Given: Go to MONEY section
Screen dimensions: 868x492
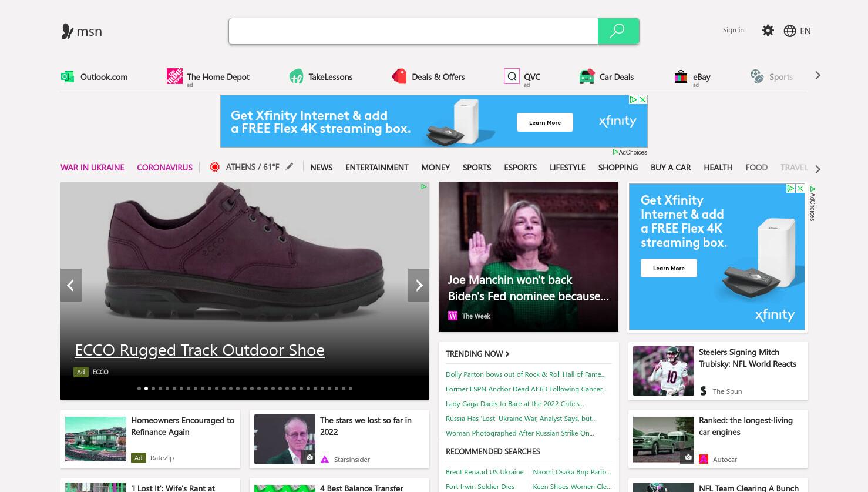Looking at the screenshot, I should coord(435,168).
